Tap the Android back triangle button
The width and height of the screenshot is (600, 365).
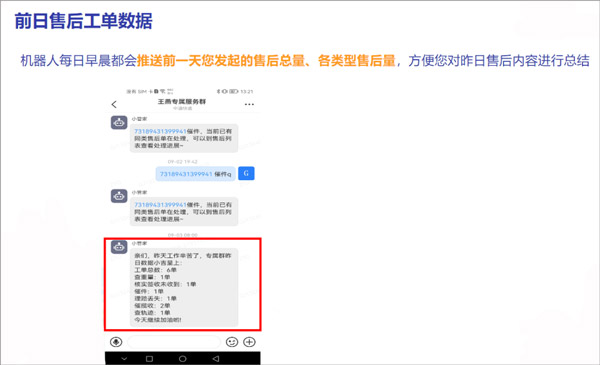click(216, 359)
